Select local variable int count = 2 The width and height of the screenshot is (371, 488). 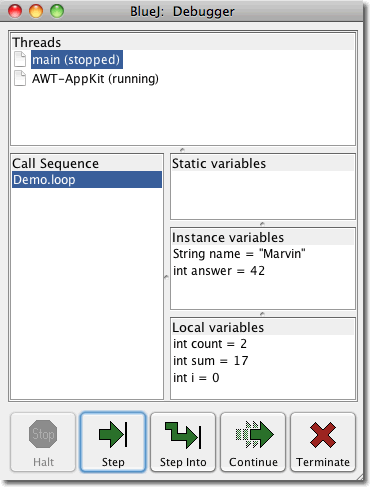[x=210, y=344]
